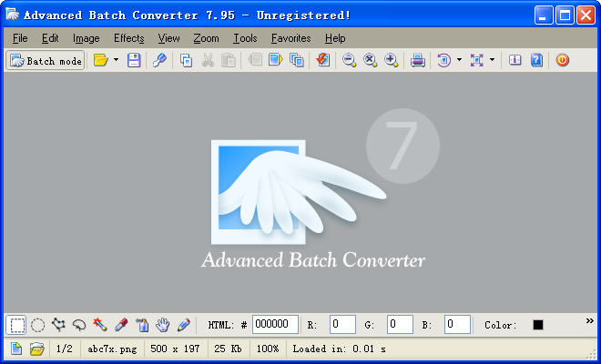This screenshot has height=364, width=601.
Task: Cut the selection with the scissors icon
Action: pos(208,60)
